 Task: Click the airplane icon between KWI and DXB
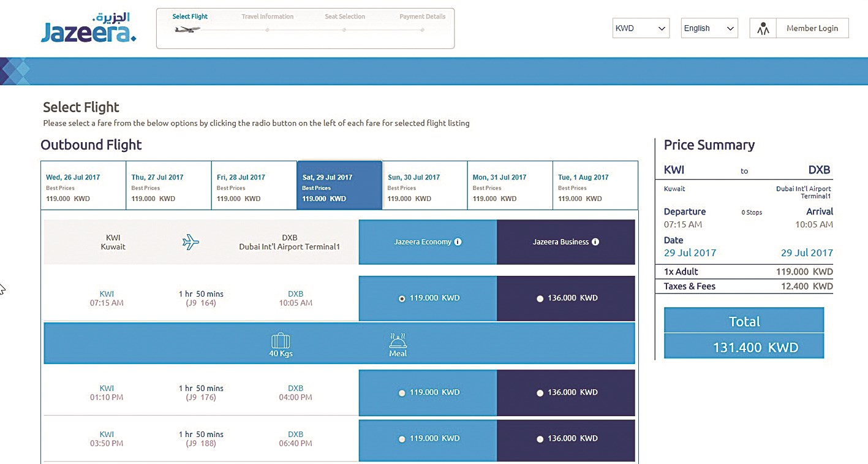coord(191,242)
